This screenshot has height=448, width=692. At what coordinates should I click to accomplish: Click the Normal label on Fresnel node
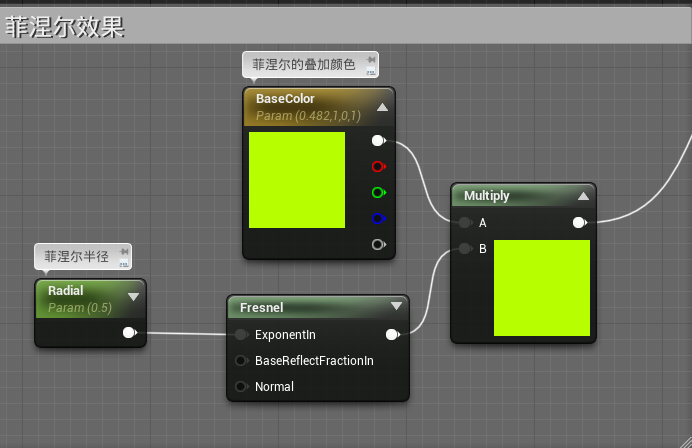[x=274, y=387]
